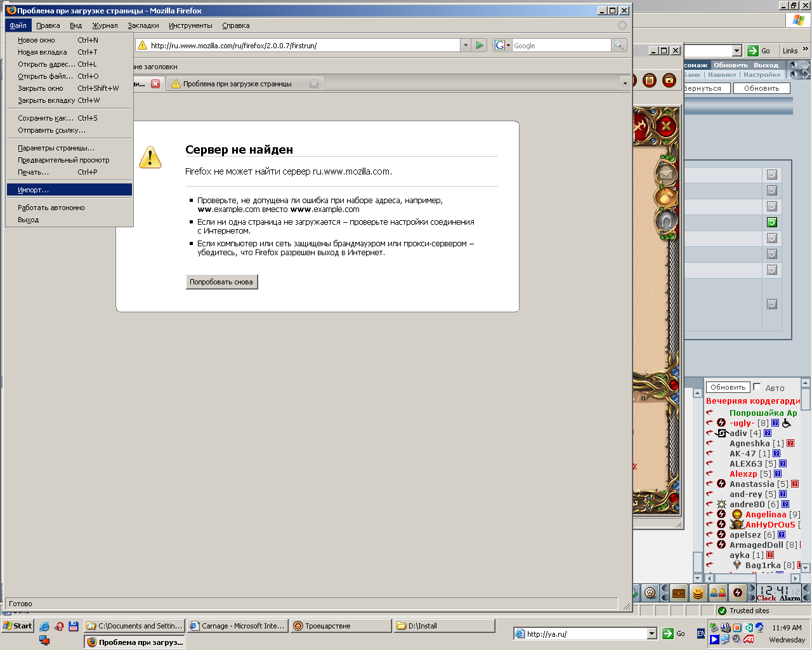Click the info icon next to -ugly-
812x650 pixels.
click(775, 423)
